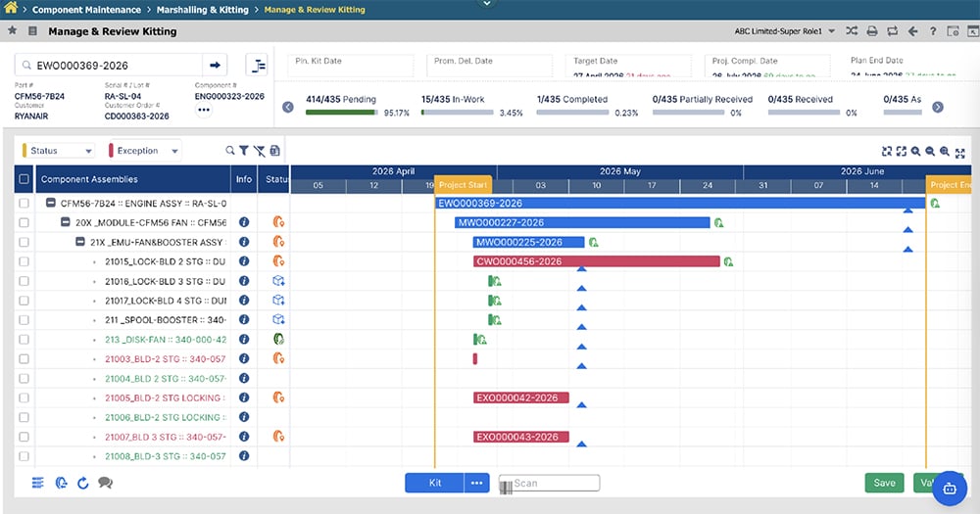Submit work order search with arrow button
The width and height of the screenshot is (980, 514).
coord(215,65)
